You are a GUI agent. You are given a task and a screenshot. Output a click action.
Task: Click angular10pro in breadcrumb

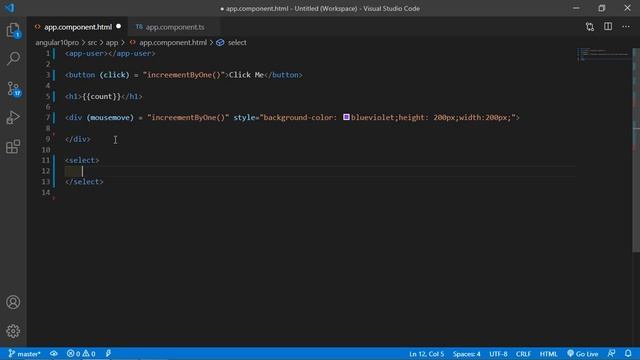pos(57,42)
